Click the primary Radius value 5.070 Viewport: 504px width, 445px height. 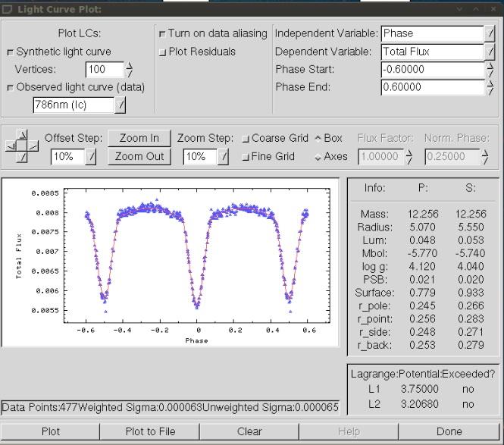pos(422,227)
